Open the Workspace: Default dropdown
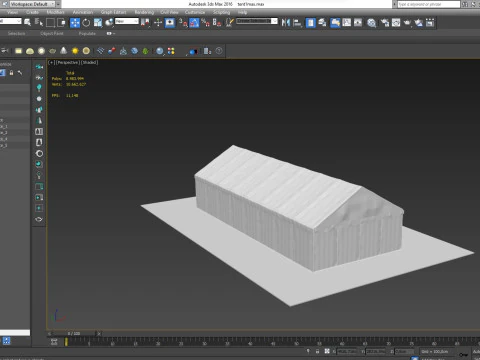 click(x=32, y=4)
